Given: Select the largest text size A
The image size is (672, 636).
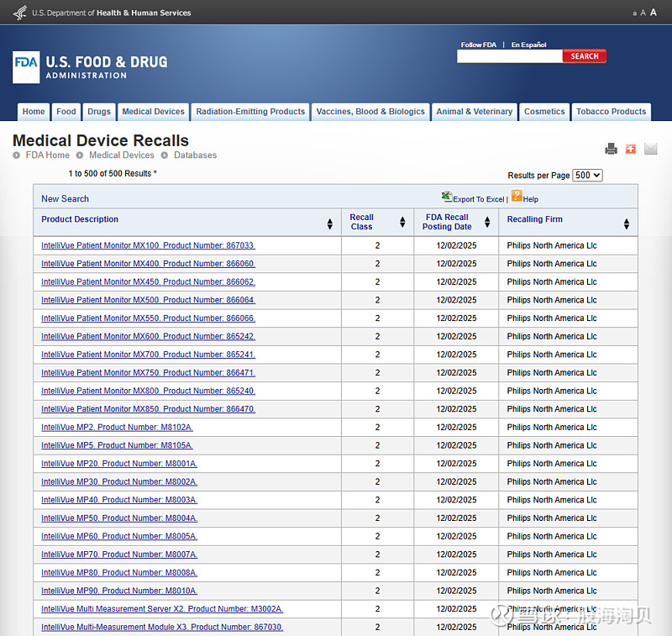Looking at the screenshot, I should click(x=654, y=13).
